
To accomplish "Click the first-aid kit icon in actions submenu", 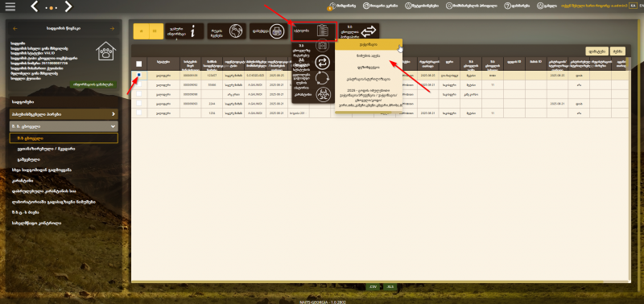I will [323, 46].
